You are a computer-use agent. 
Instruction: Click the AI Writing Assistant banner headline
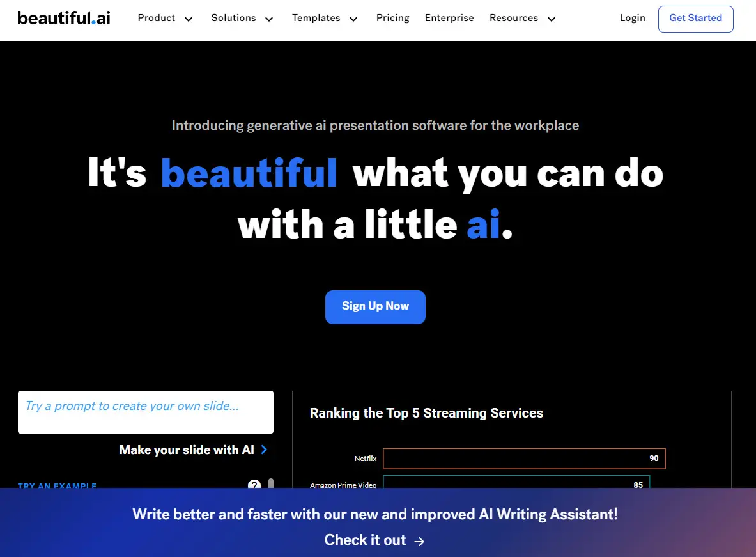[375, 514]
